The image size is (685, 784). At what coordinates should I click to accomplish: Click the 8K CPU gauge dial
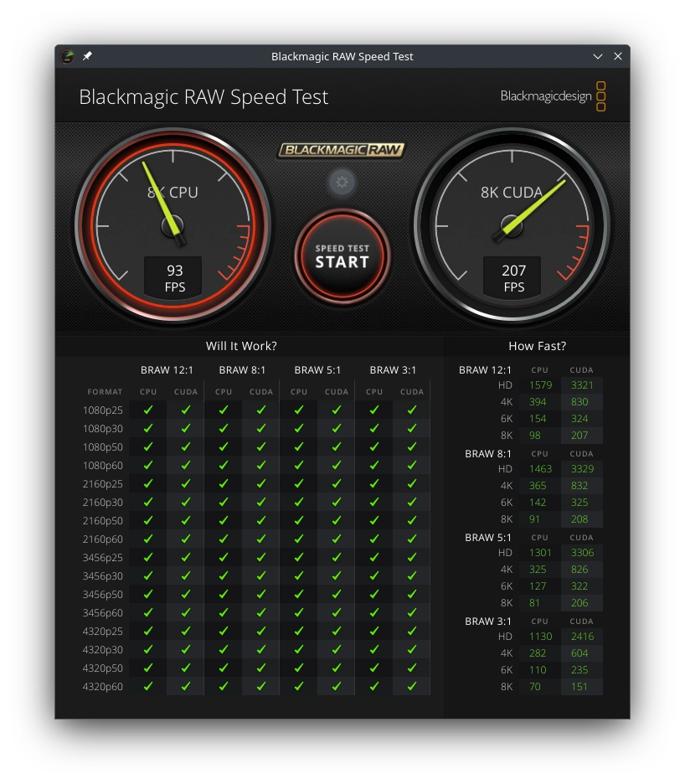173,225
